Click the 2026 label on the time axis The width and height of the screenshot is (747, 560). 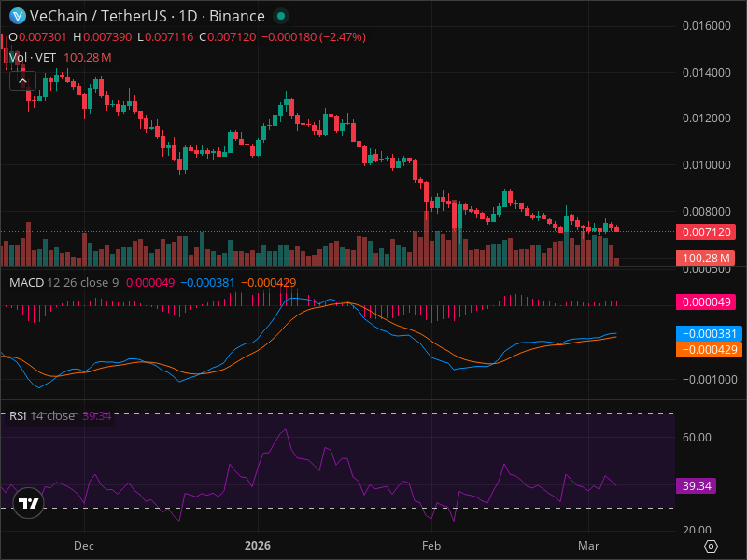point(258,546)
